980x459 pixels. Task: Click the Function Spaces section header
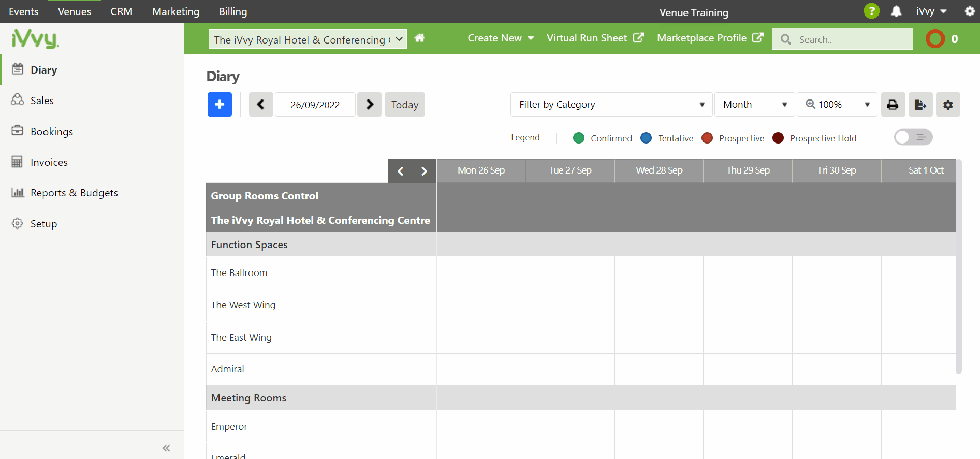[x=321, y=244]
